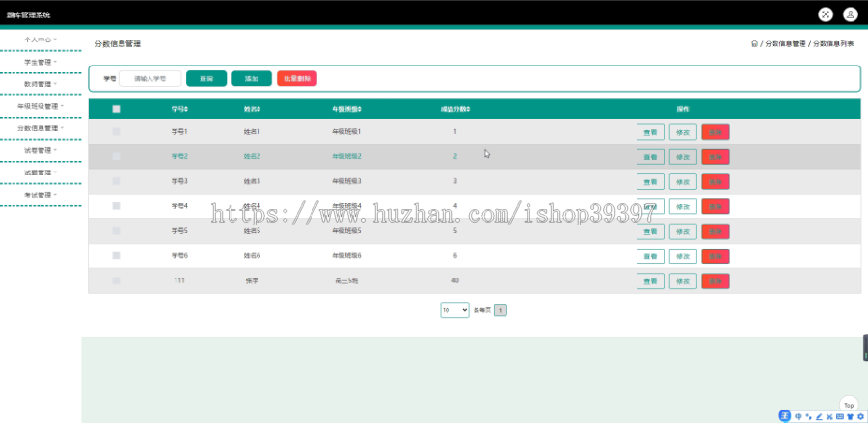868x423 pixels.
Task: Expand 年级班级管理 sidebar menu
Action: (x=41, y=106)
